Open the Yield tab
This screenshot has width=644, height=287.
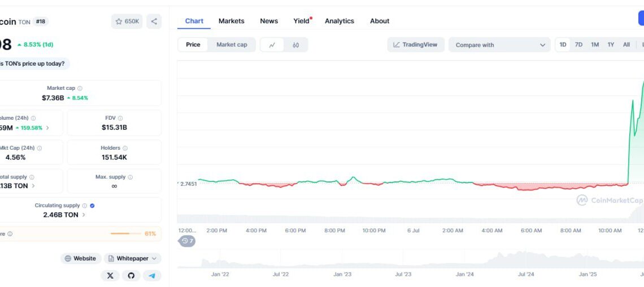point(302,21)
